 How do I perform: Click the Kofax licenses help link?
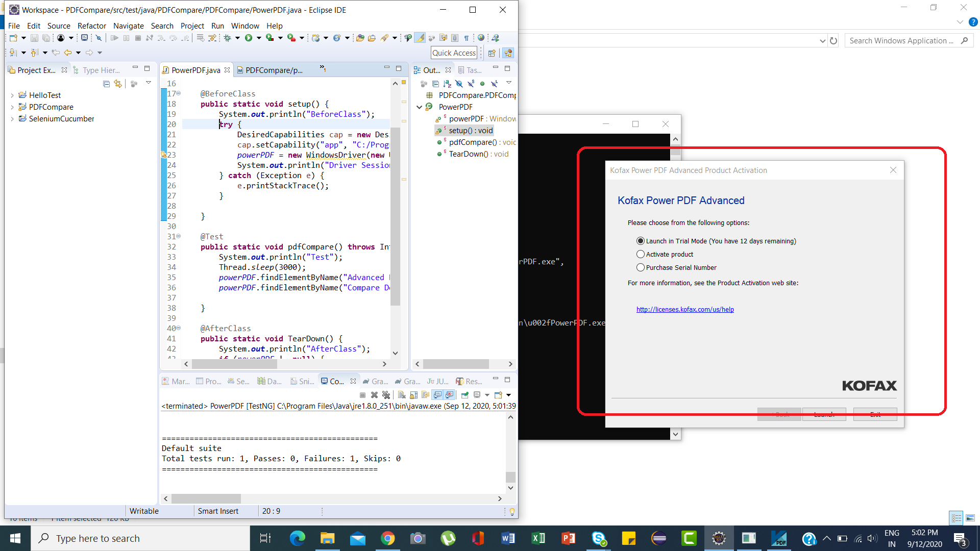click(x=685, y=309)
